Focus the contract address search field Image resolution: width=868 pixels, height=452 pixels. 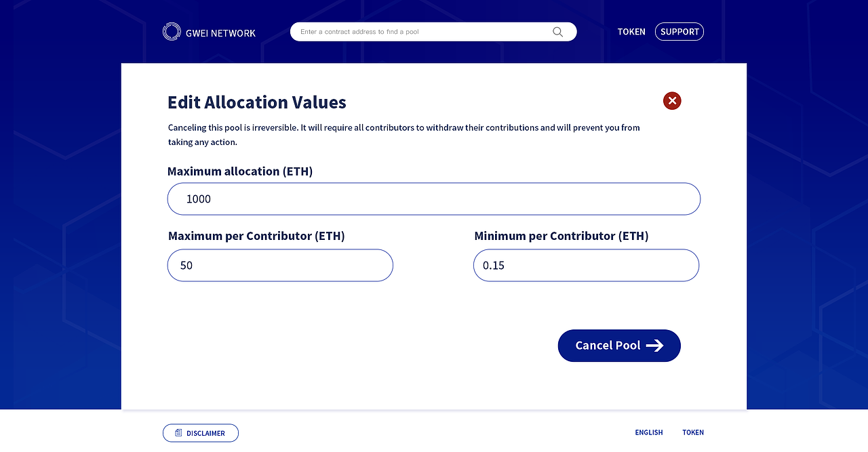pyautogui.click(x=420, y=32)
